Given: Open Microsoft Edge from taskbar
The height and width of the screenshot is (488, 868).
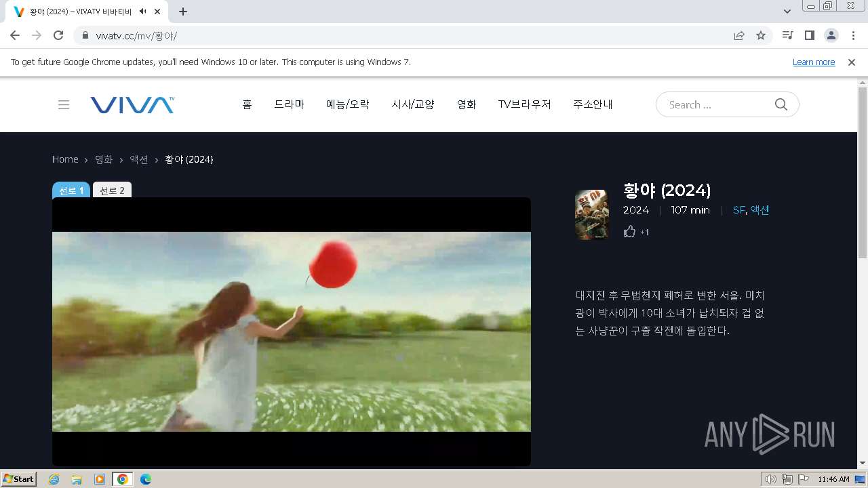Looking at the screenshot, I should (x=146, y=479).
